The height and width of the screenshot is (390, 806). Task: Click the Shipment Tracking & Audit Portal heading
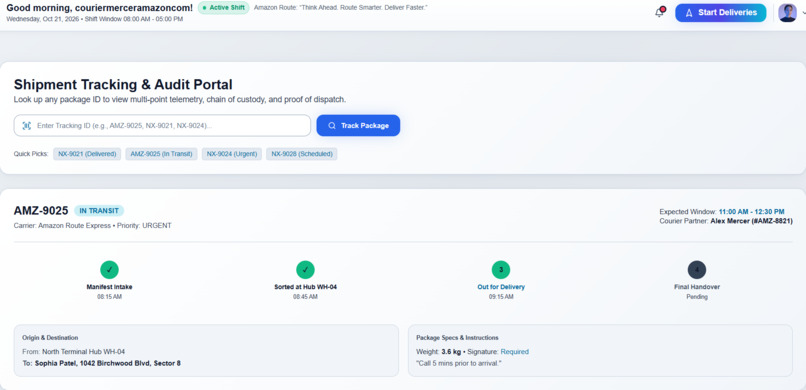(x=123, y=85)
